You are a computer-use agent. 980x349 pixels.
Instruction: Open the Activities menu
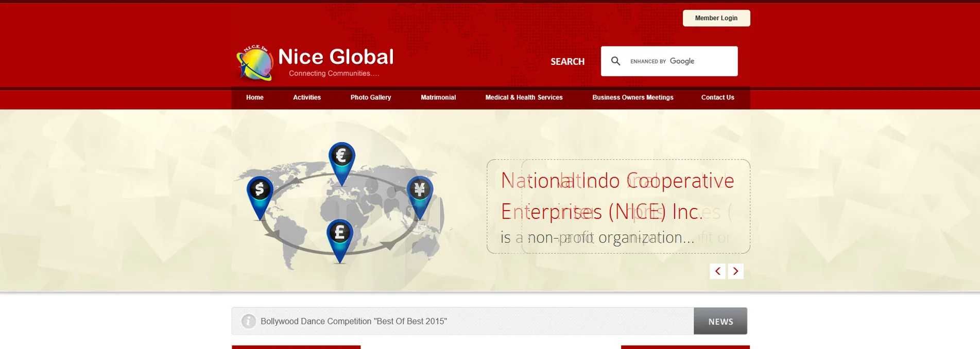(x=307, y=97)
